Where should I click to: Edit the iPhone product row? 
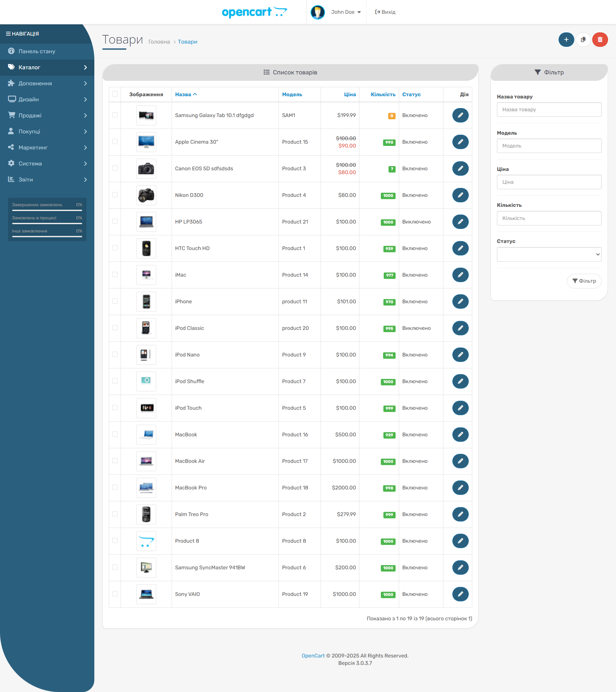pos(460,301)
